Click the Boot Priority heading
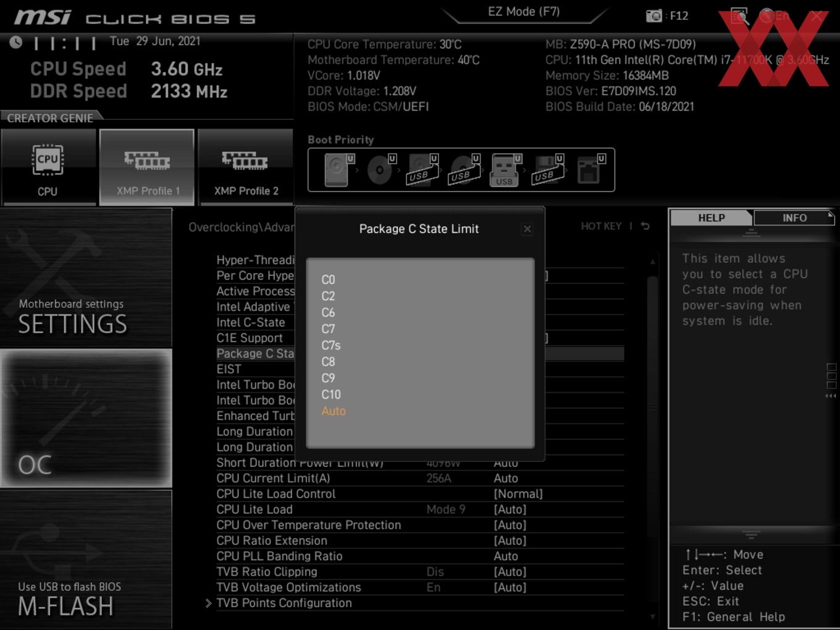Screen dimensions: 840x630 pos(341,140)
